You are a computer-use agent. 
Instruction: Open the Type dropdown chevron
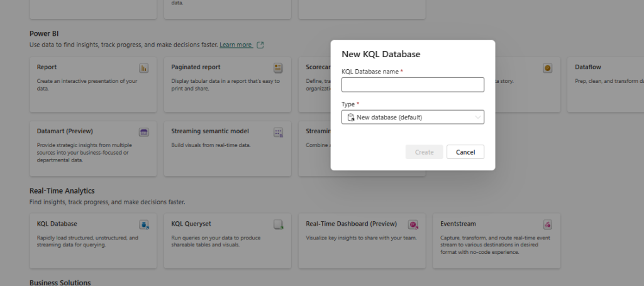pyautogui.click(x=478, y=118)
